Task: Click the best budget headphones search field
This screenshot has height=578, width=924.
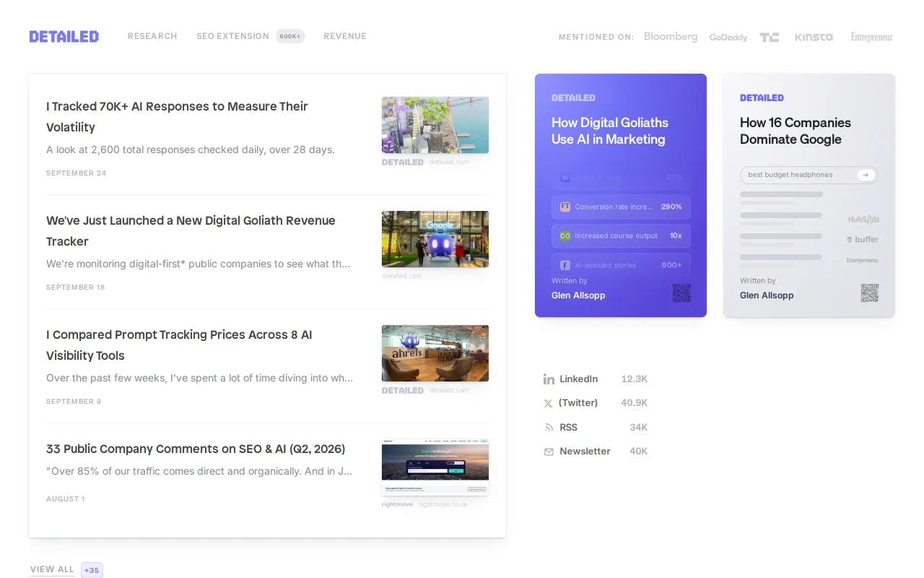Action: [809, 175]
